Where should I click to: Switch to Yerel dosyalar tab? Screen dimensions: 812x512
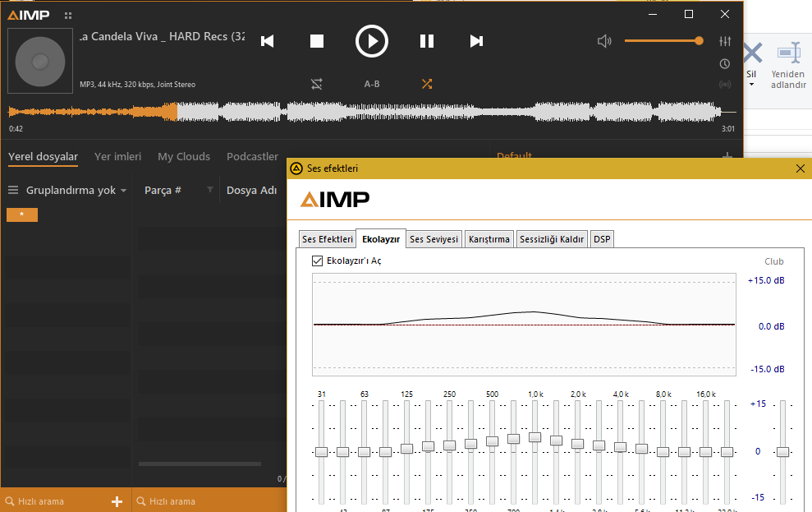click(43, 156)
